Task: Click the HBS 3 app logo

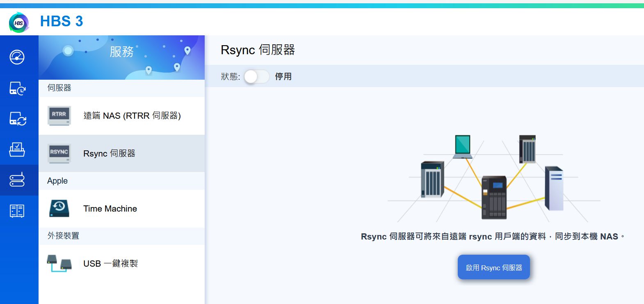Action: [x=19, y=23]
